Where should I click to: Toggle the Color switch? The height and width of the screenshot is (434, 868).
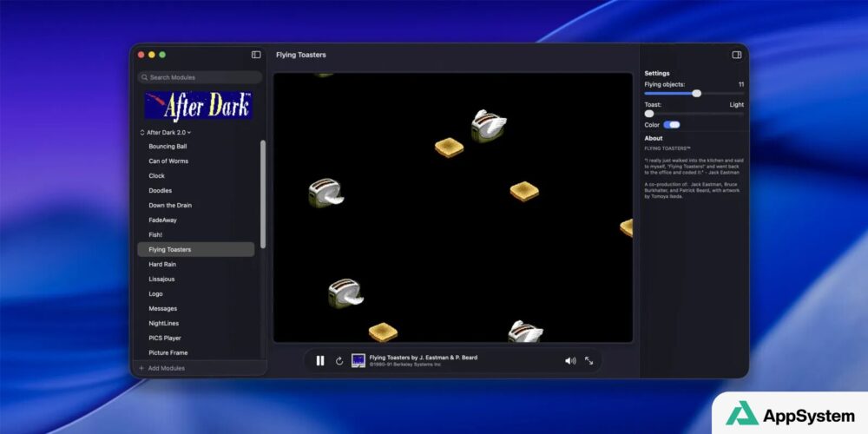672,125
